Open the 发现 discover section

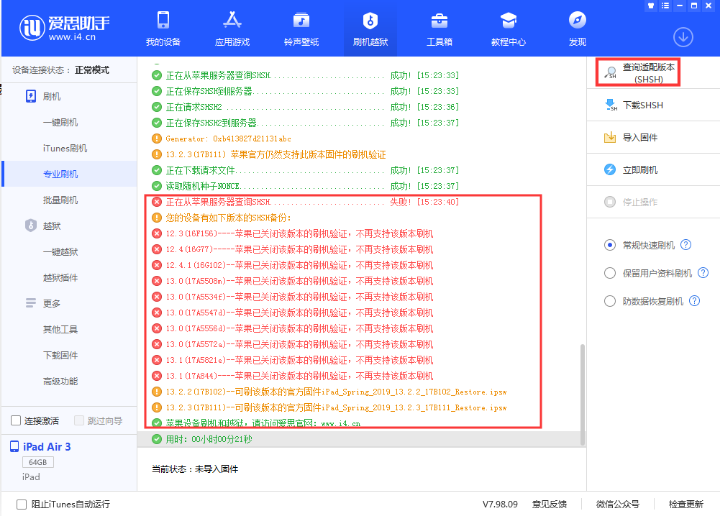click(x=577, y=29)
